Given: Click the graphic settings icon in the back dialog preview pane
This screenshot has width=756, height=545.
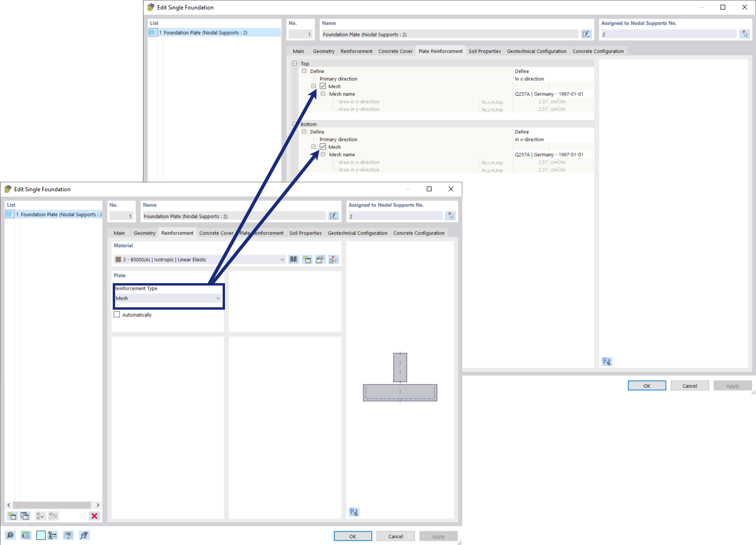Looking at the screenshot, I should click(x=607, y=361).
